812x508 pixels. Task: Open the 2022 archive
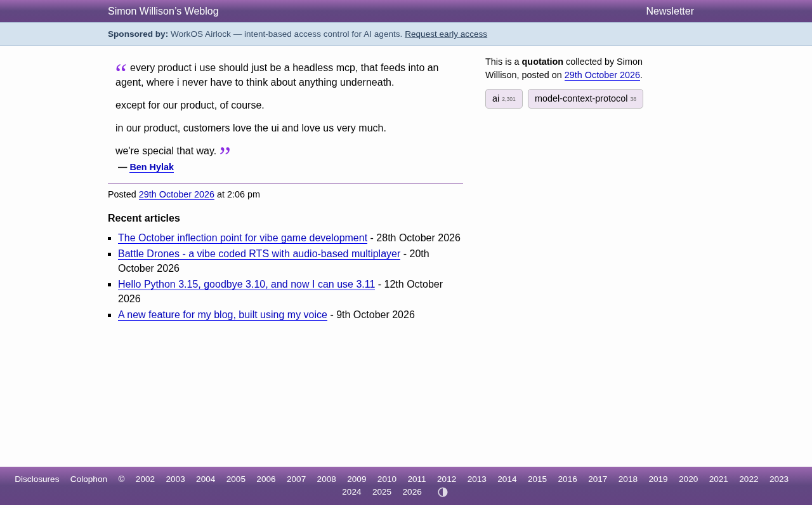tap(749, 479)
